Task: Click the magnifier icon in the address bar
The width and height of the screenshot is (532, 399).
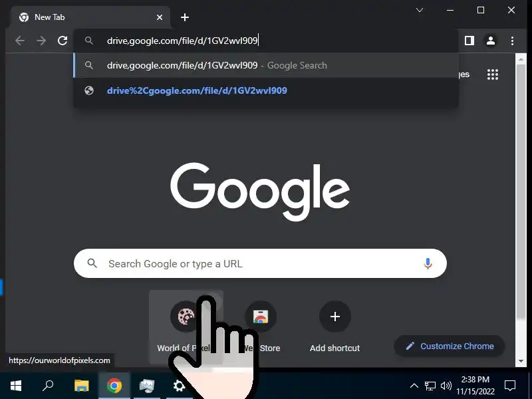Action: [x=89, y=41]
